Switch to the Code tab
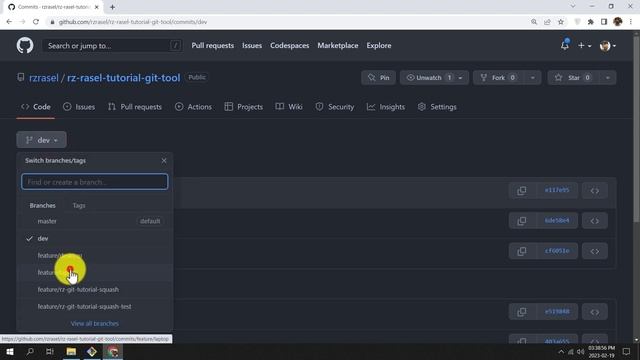Screen dimensions: 640x360 36,107
